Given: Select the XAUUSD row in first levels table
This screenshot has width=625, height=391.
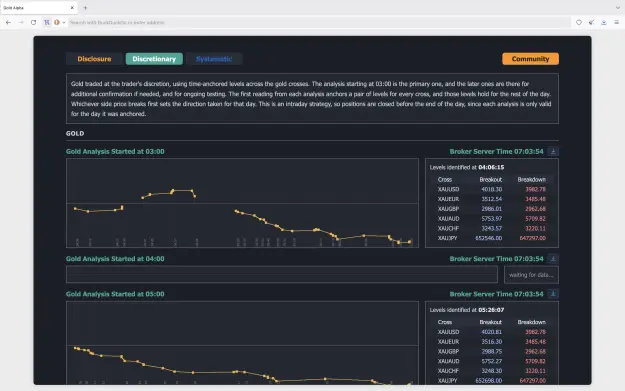Looking at the screenshot, I should click(491, 189).
